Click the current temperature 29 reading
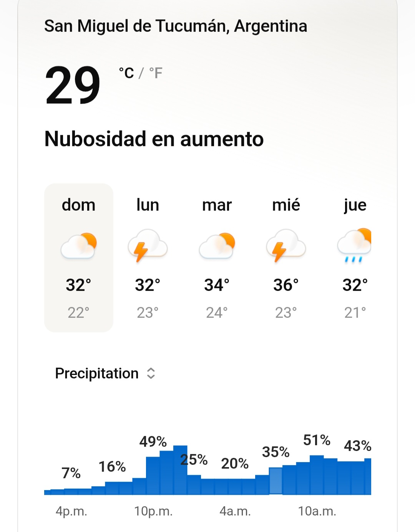The height and width of the screenshot is (532, 415). 73,85
